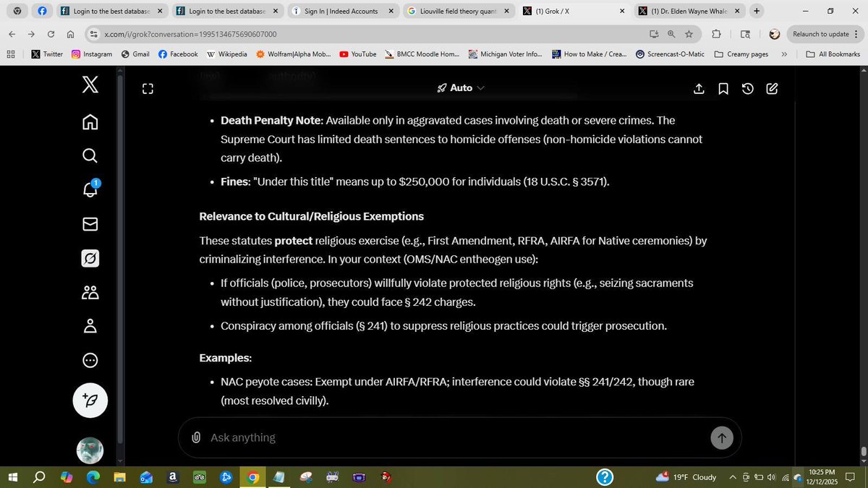The image size is (868, 488).
Task: Open Get Help question mark icon
Action: pyautogui.click(x=605, y=477)
